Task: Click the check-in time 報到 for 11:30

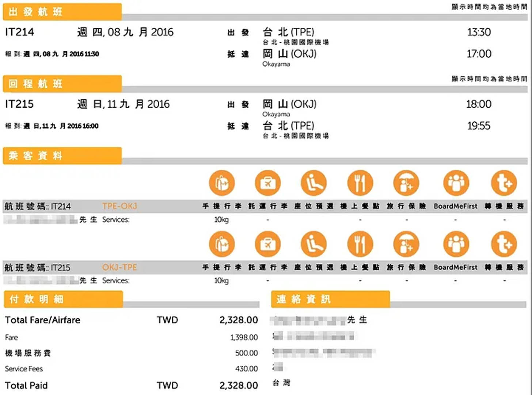Action: coord(52,54)
